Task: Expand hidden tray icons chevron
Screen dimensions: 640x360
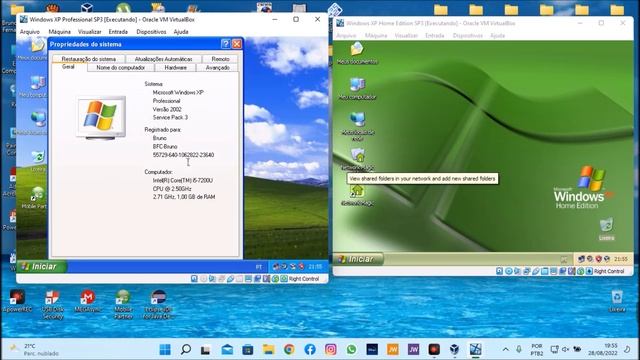Action: click(505, 349)
